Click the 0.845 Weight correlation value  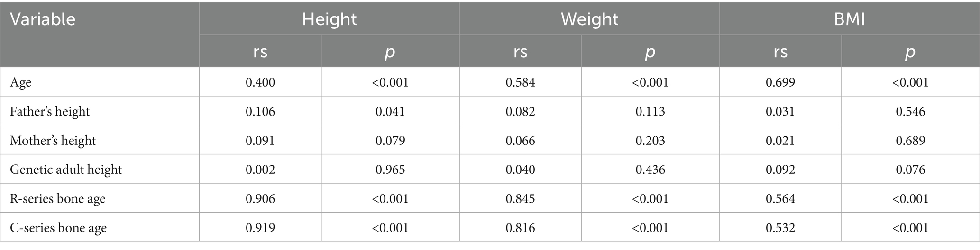(x=520, y=199)
